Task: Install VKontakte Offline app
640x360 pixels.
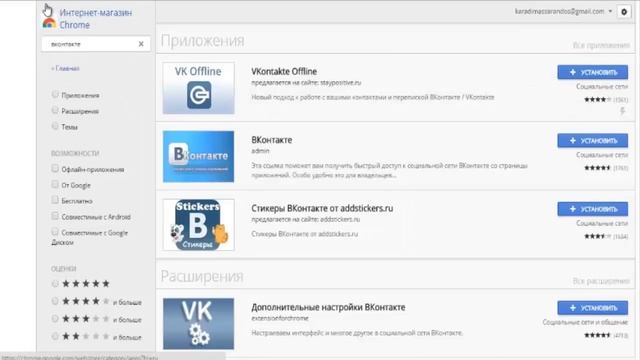Action: pyautogui.click(x=593, y=72)
